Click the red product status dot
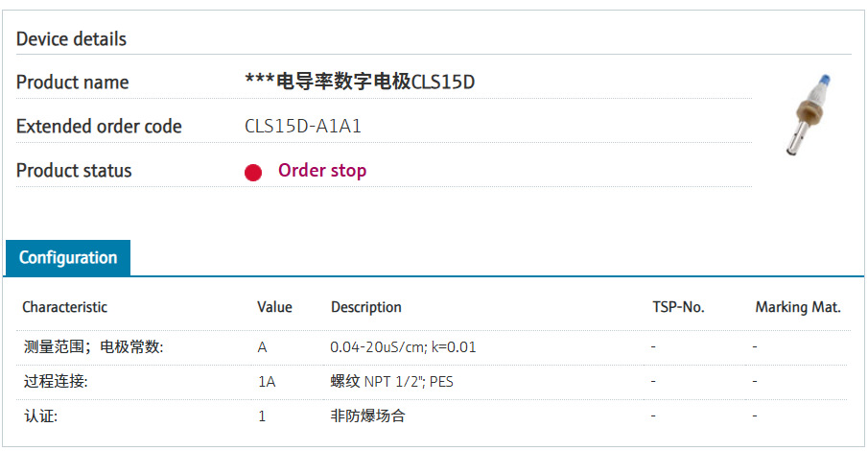The image size is (868, 451). pyautogui.click(x=253, y=173)
